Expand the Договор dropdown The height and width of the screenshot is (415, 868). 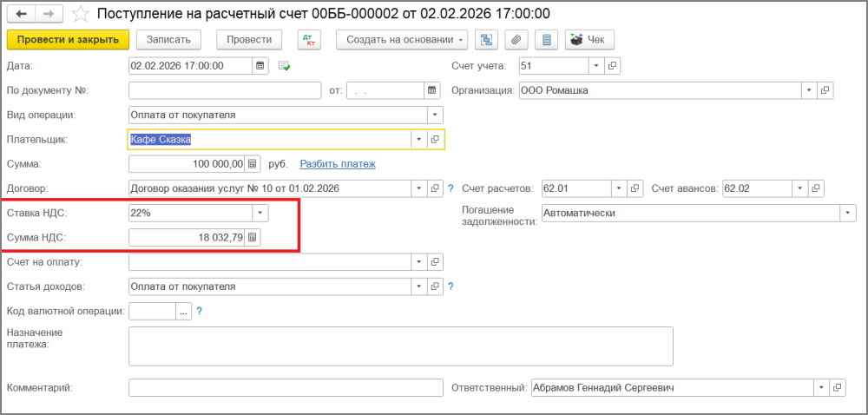tap(419, 188)
